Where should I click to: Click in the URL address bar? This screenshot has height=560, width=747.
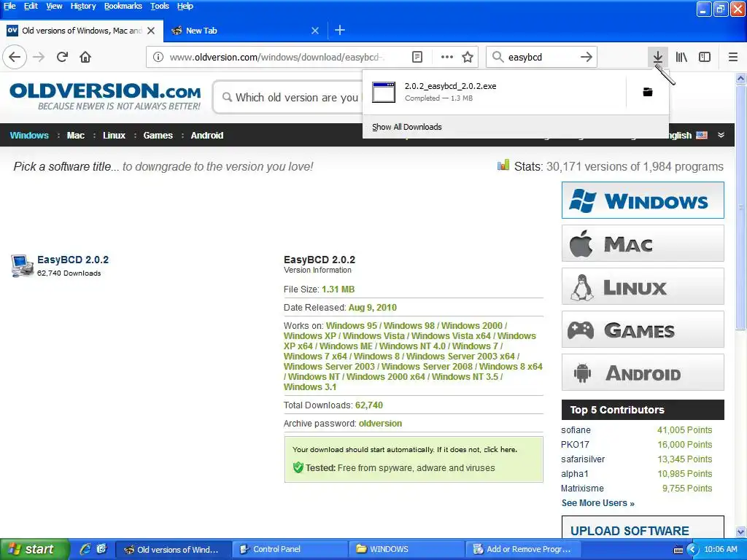click(276, 57)
